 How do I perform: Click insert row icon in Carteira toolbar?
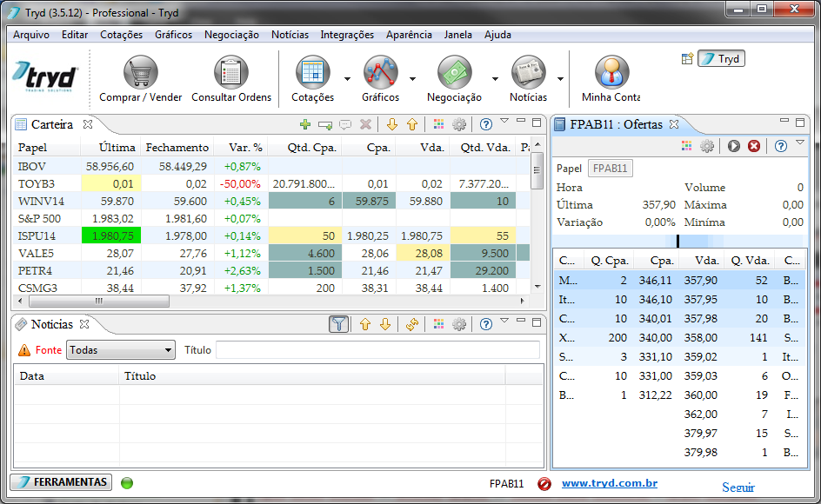click(x=325, y=124)
